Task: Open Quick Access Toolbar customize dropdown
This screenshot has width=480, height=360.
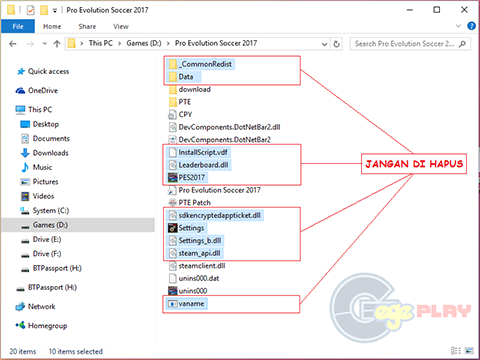Action: pos(55,11)
